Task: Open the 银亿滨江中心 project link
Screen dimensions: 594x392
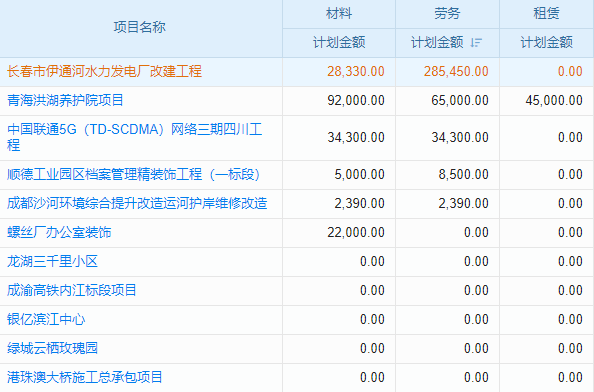Action: tap(46, 319)
